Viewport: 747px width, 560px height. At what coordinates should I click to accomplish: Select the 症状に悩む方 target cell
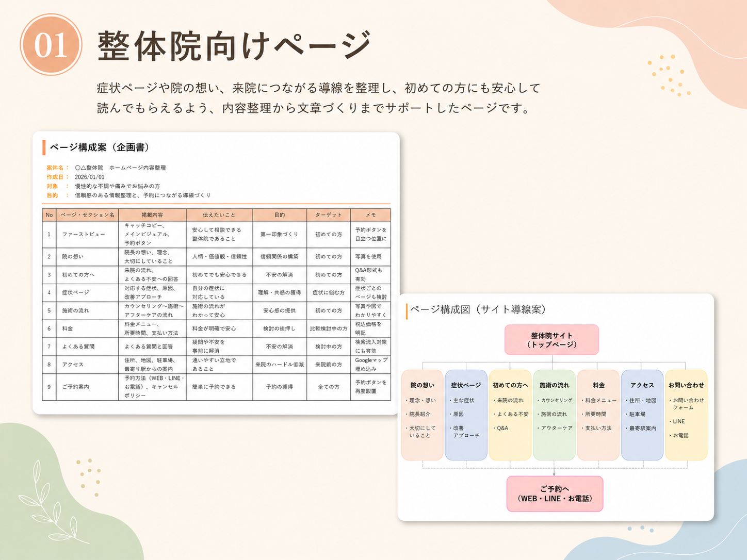click(329, 292)
